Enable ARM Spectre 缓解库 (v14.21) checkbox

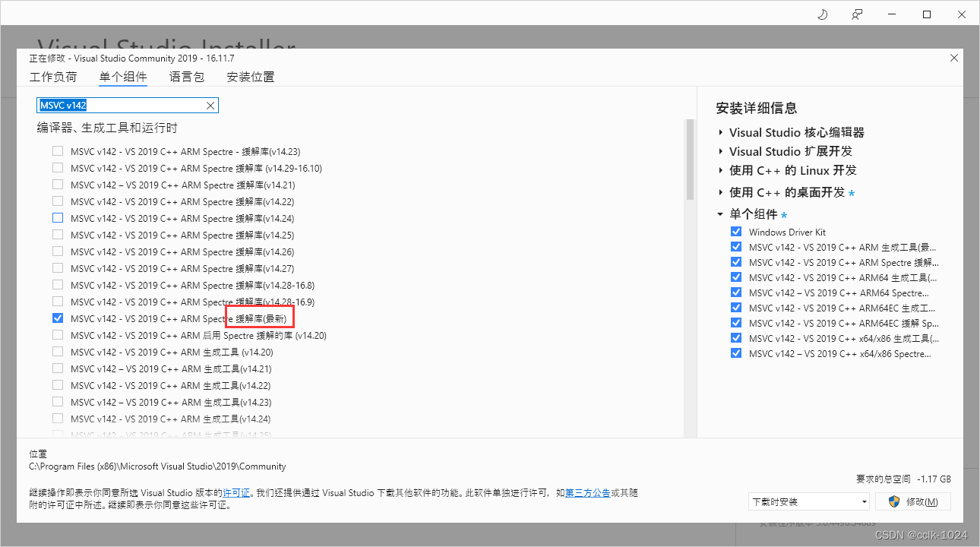(58, 185)
